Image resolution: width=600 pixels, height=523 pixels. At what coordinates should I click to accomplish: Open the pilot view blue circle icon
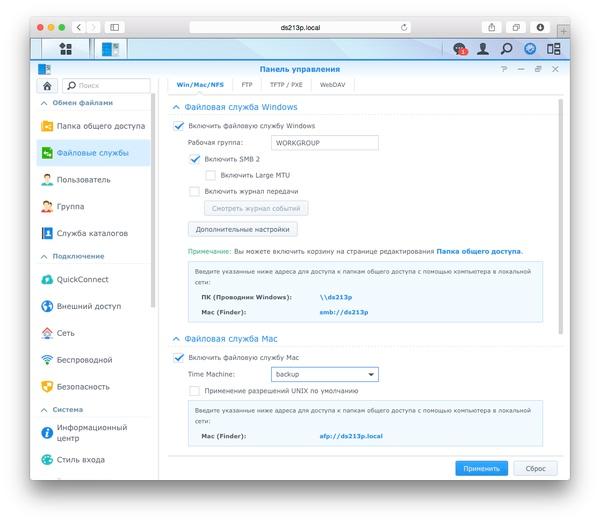tap(530, 49)
